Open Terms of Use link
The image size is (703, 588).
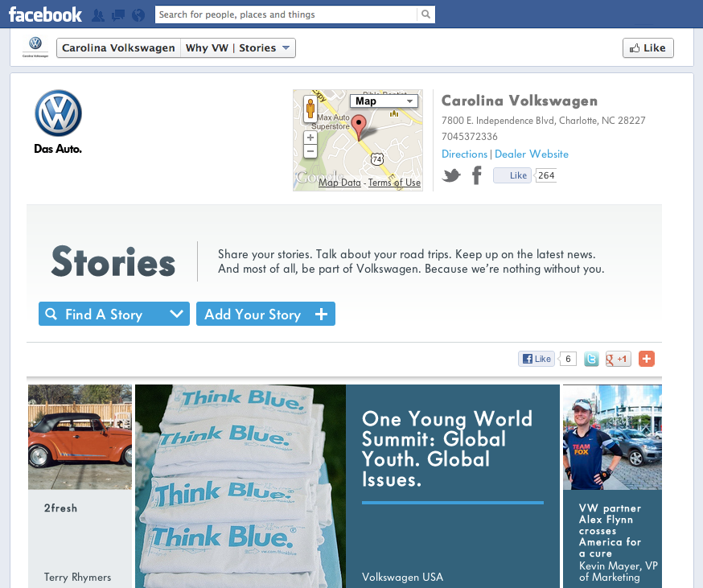395,183
